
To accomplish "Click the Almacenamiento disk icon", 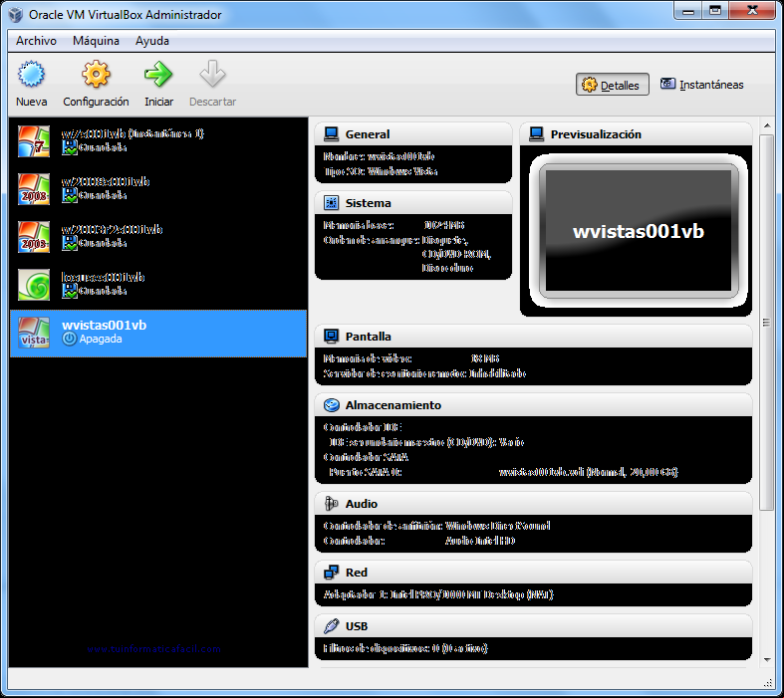I will pyautogui.click(x=331, y=404).
